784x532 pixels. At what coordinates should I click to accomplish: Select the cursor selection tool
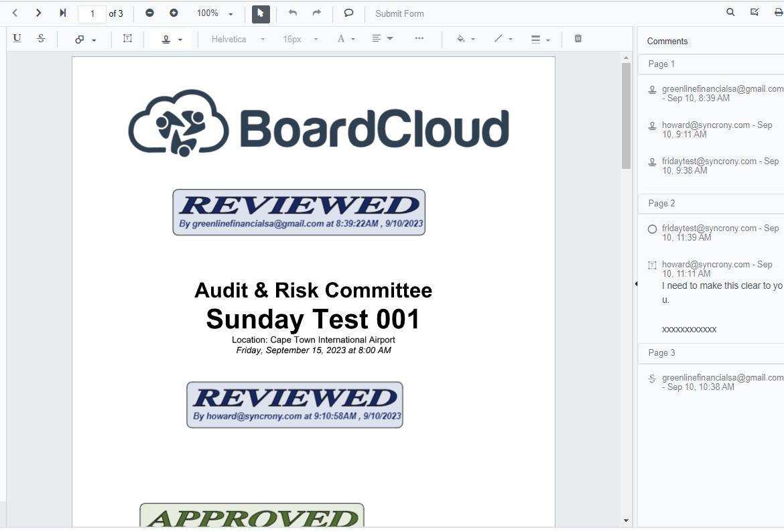(261, 13)
